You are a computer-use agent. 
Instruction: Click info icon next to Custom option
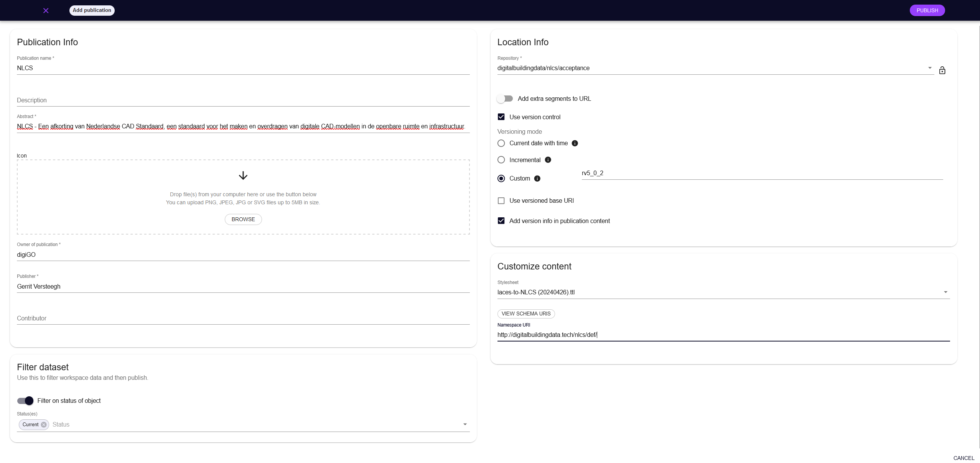pyautogui.click(x=537, y=179)
